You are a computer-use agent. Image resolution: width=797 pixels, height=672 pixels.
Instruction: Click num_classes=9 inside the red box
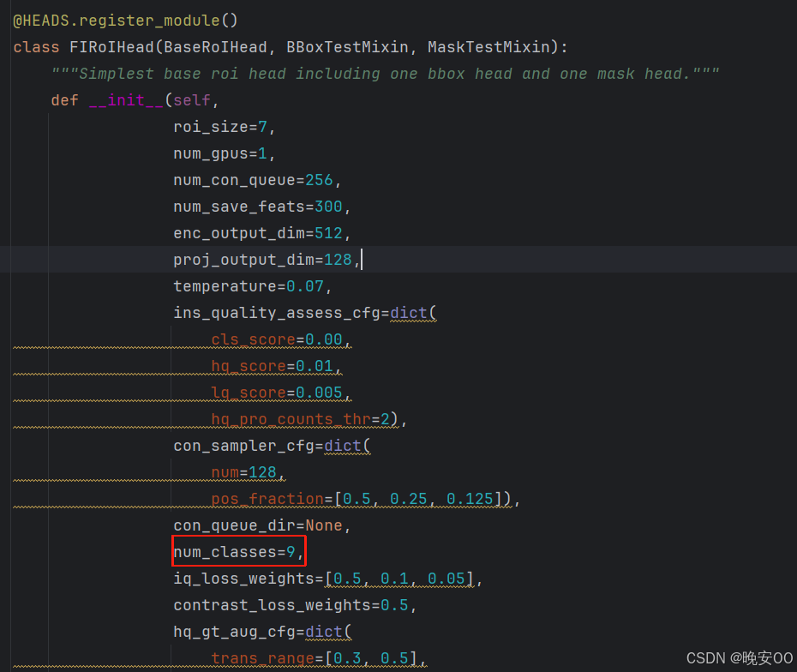tap(236, 551)
